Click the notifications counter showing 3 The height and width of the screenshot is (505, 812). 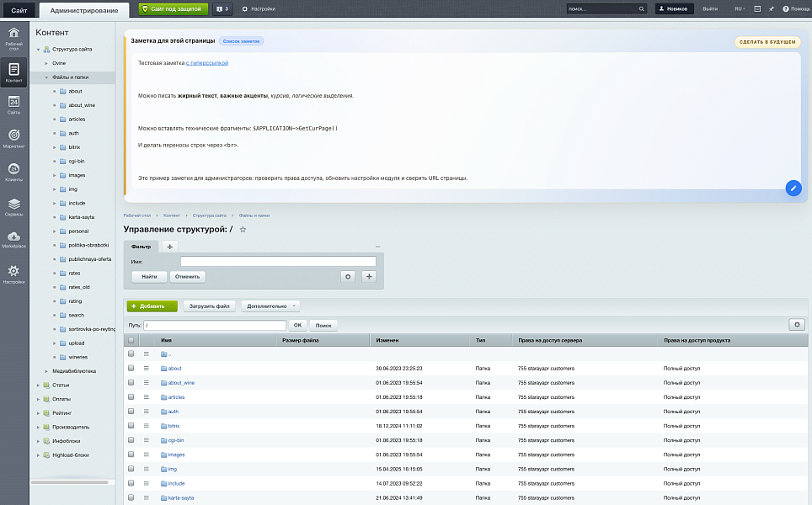pyautogui.click(x=222, y=8)
